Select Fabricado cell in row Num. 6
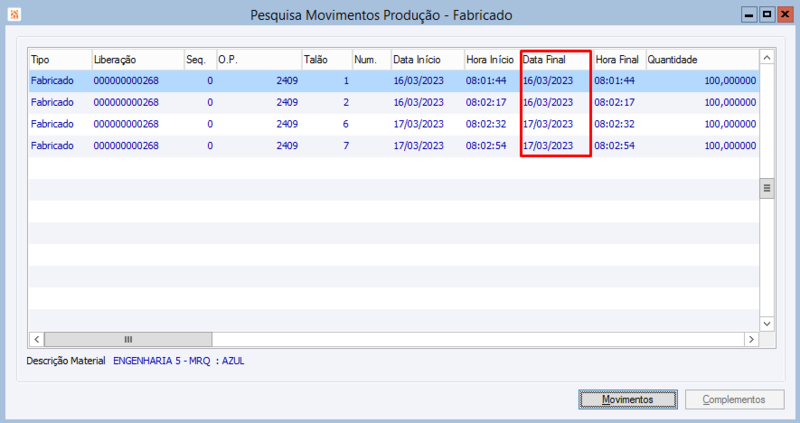Viewport: 800px width, 423px height. 52,124
